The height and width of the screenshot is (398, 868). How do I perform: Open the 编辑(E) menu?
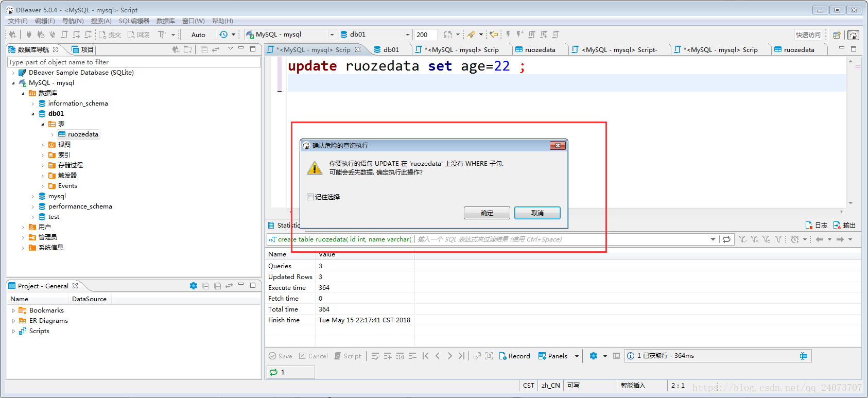click(x=45, y=21)
